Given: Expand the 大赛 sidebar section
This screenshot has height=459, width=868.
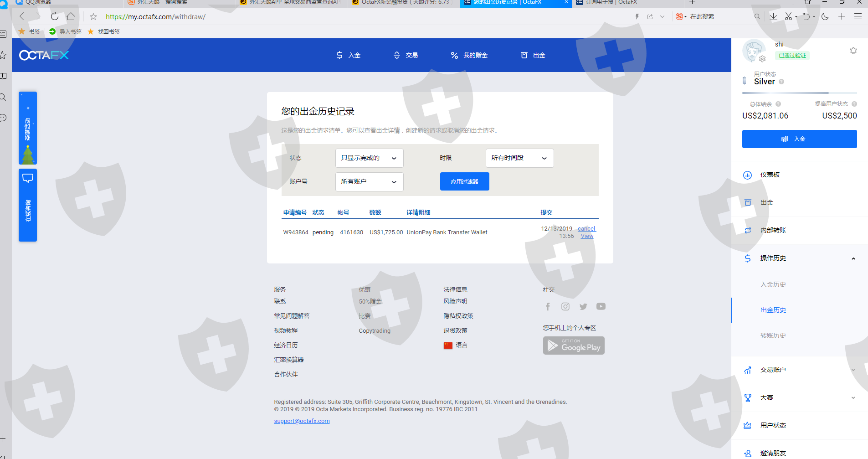Looking at the screenshot, I should (853, 398).
